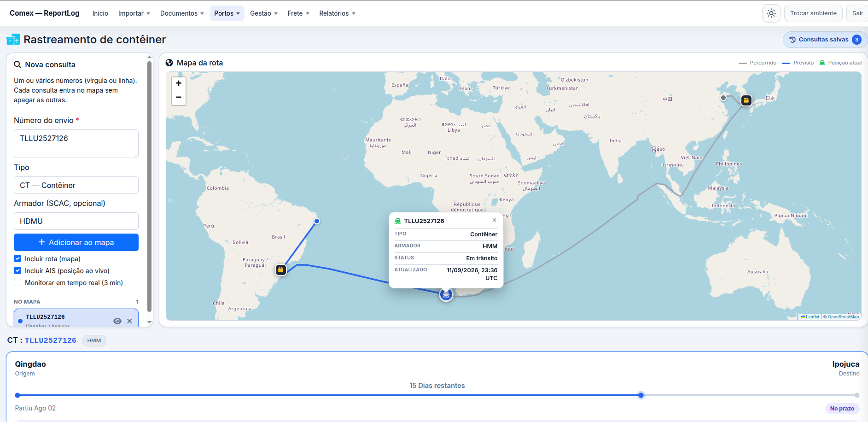The height and width of the screenshot is (422, 868).
Task: Click the Trocar ambiente button
Action: [813, 13]
